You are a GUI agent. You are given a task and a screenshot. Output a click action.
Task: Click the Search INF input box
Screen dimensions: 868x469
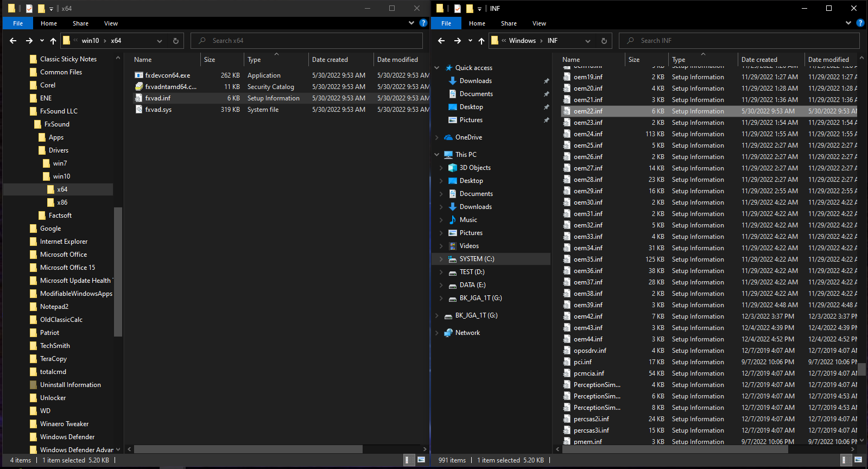point(739,41)
